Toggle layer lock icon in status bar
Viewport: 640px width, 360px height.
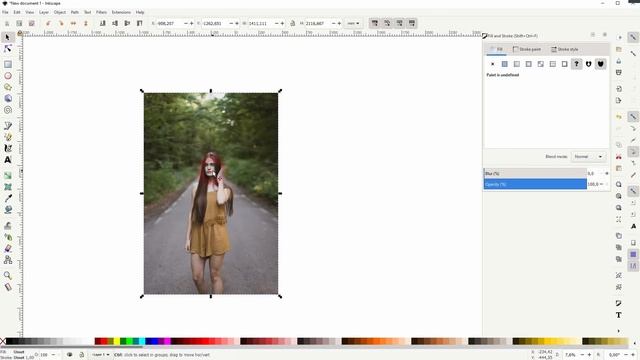[82, 355]
